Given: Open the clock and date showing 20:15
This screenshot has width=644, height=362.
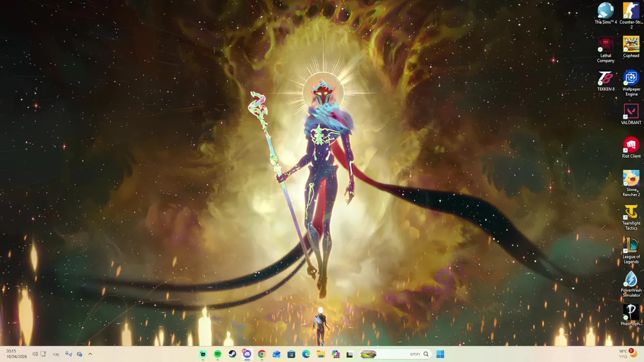Looking at the screenshot, I should tap(16, 354).
